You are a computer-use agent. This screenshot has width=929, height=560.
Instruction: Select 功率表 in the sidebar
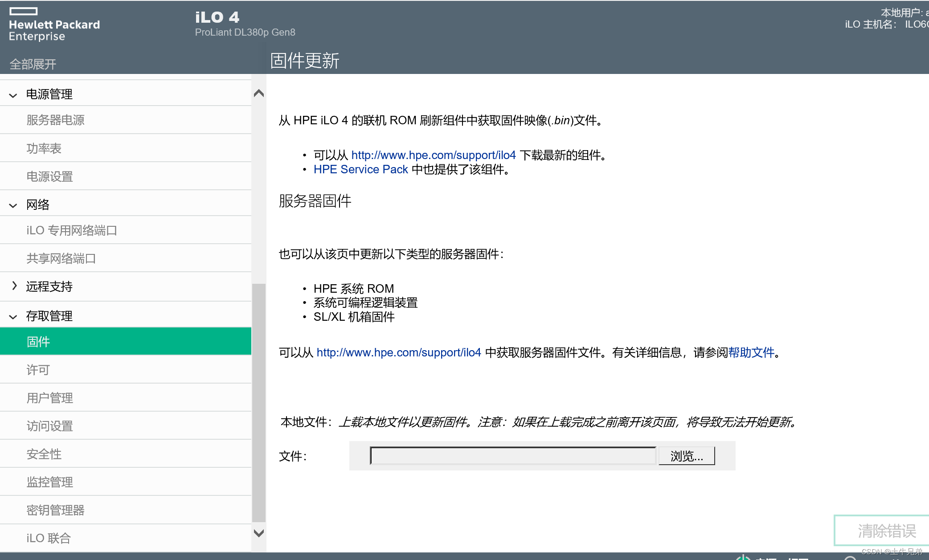[x=45, y=148]
